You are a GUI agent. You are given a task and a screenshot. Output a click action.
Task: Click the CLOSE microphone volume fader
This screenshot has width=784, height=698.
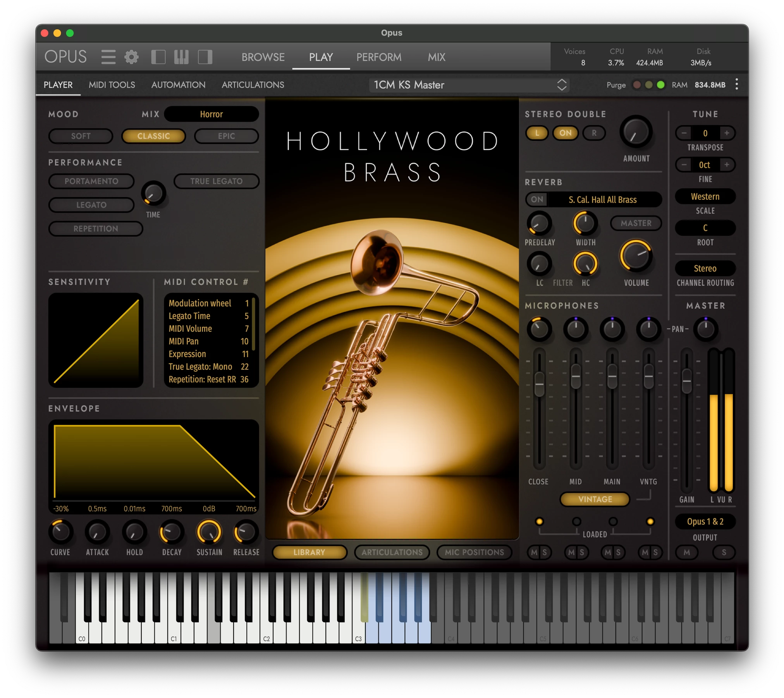[x=539, y=384]
